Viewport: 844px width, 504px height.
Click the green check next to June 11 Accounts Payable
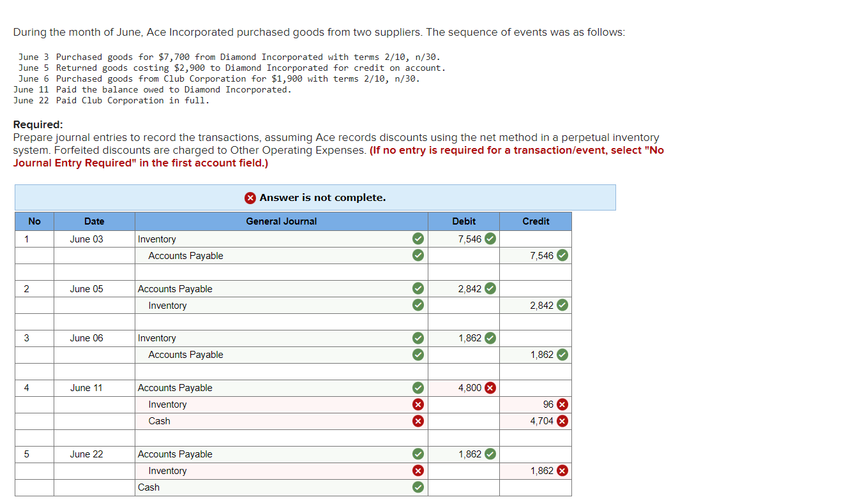click(x=417, y=387)
